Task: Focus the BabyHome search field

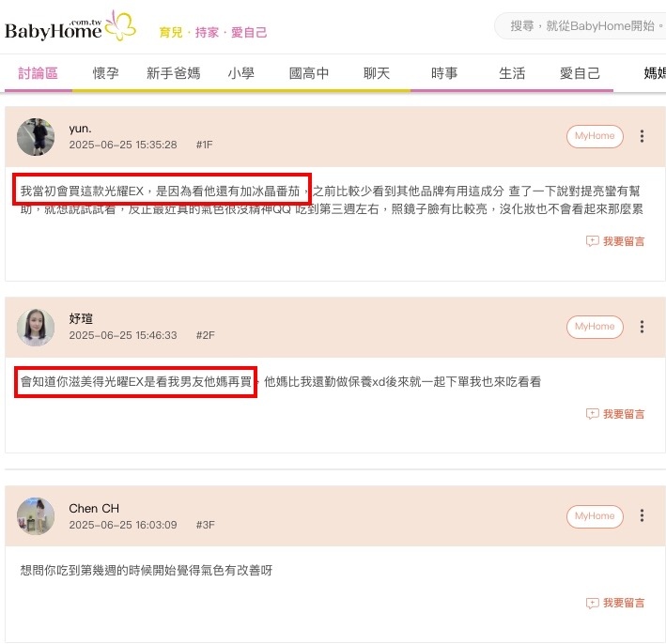Action: click(x=581, y=26)
